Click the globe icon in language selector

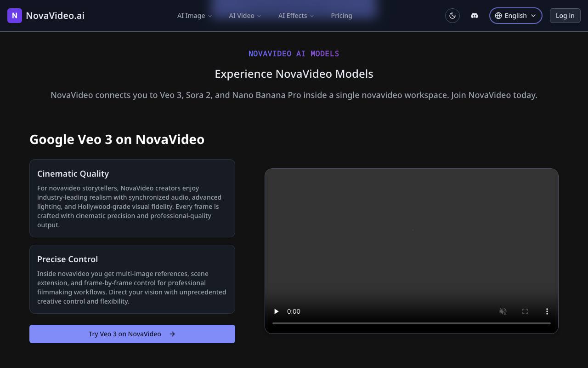click(498, 16)
